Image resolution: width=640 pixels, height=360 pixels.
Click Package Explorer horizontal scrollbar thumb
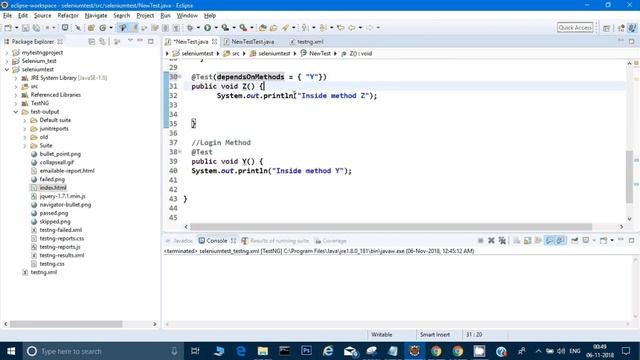[66, 324]
